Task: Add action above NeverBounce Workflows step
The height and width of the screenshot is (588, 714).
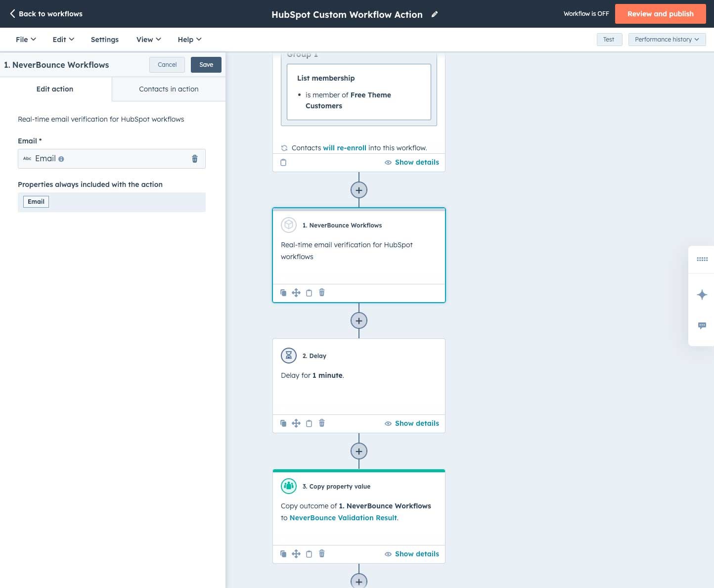Action: [359, 190]
